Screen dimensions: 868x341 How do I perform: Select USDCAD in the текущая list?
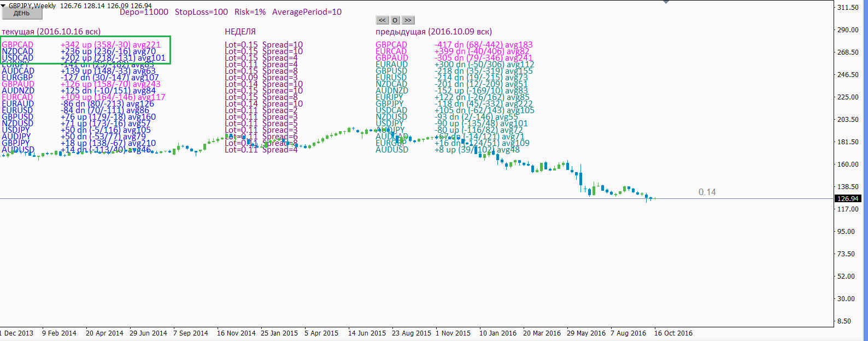17,58
